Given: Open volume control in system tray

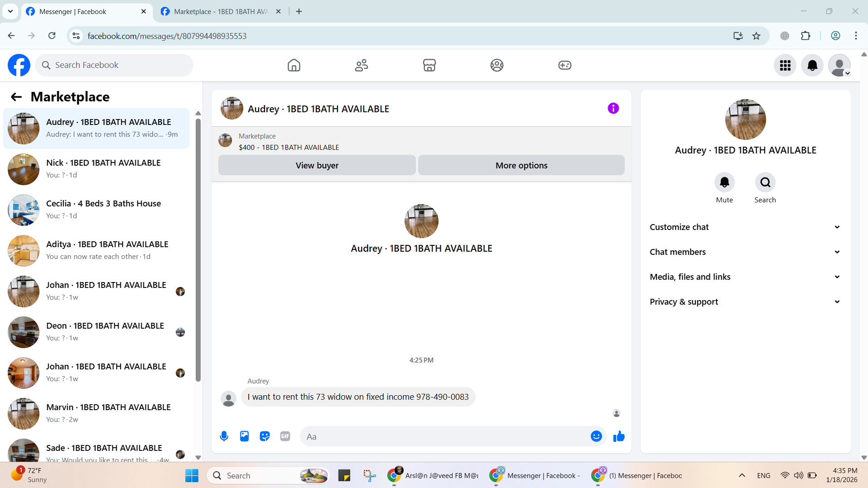Looking at the screenshot, I should click(798, 475).
